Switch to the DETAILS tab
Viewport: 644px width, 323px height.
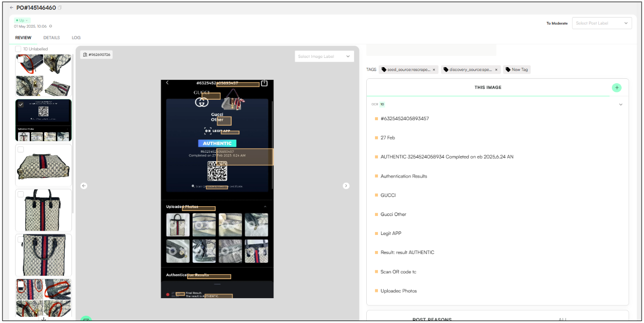[x=52, y=37]
